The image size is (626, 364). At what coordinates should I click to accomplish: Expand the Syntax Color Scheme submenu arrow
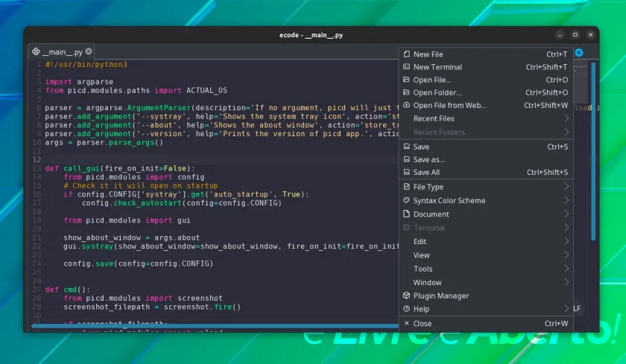tap(566, 200)
